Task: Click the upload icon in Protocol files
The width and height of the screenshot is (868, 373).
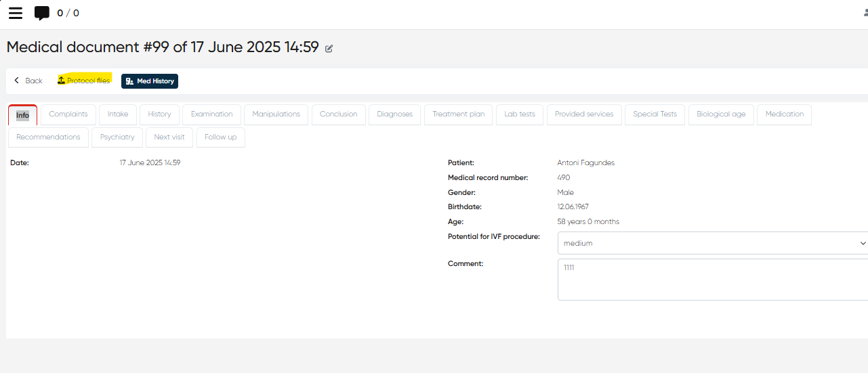Action: pyautogui.click(x=61, y=81)
